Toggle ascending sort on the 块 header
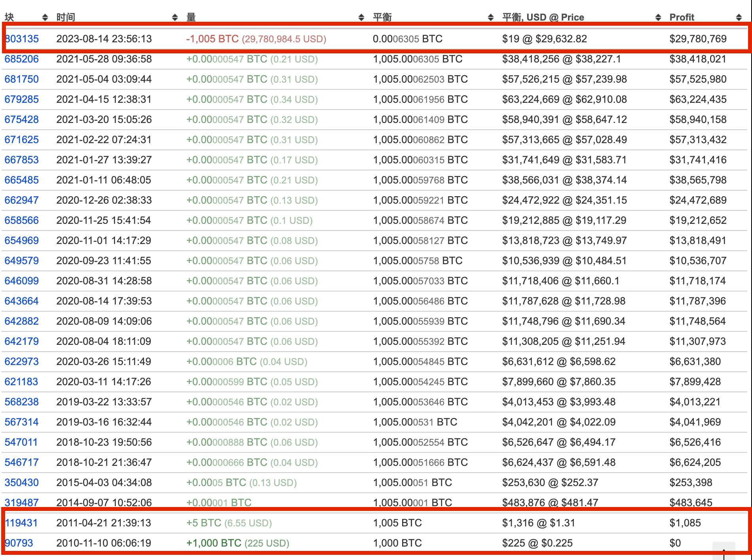Image resolution: width=752 pixels, height=560 pixels. tap(9, 17)
